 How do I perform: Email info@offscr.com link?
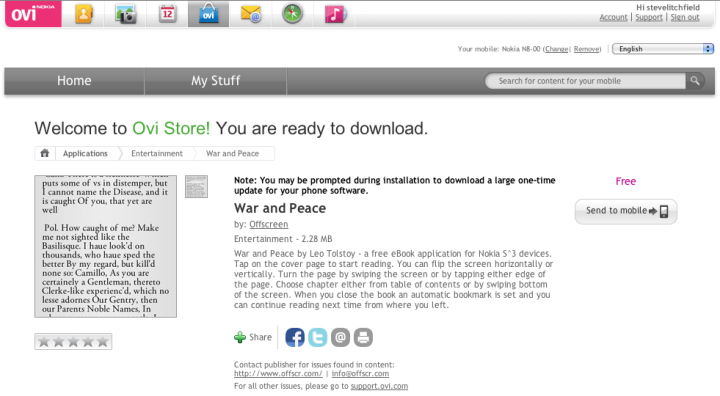point(360,373)
